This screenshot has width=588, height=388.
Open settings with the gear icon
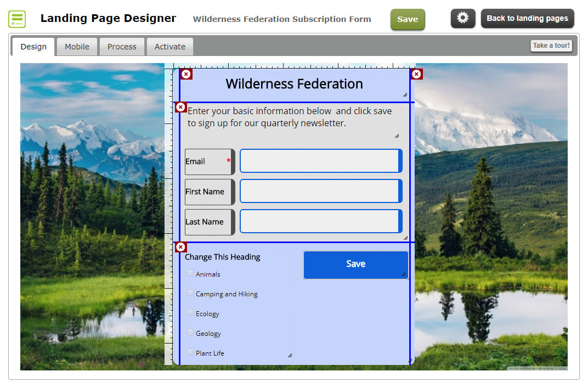point(463,18)
